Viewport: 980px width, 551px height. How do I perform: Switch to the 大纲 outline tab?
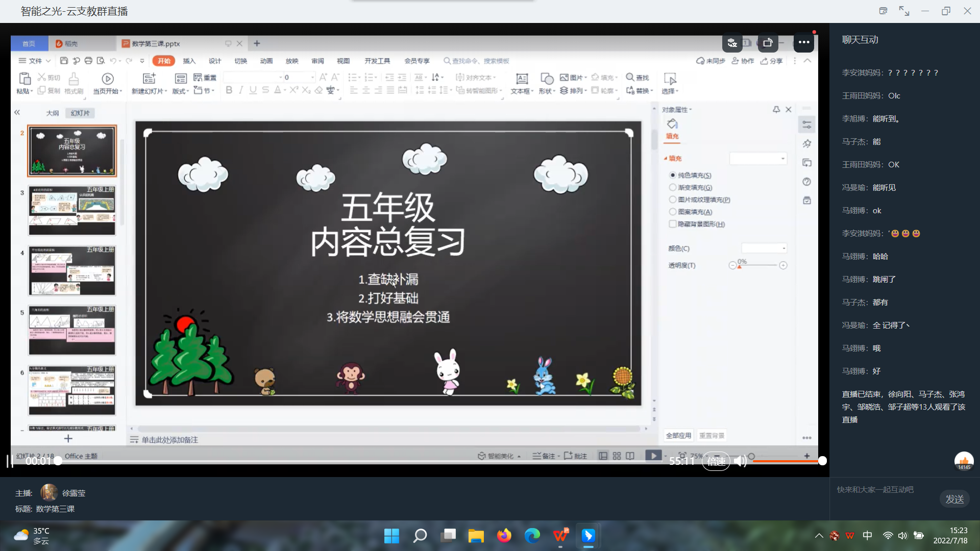click(53, 113)
